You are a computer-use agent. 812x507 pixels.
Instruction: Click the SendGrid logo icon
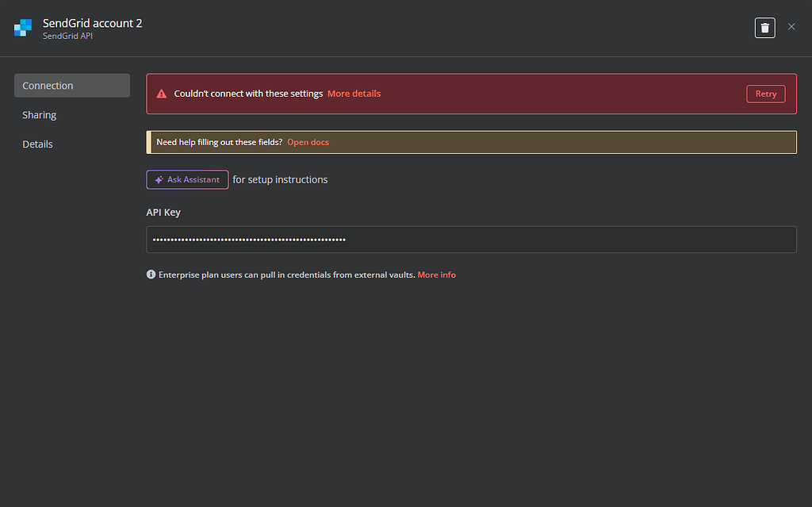pyautogui.click(x=23, y=28)
